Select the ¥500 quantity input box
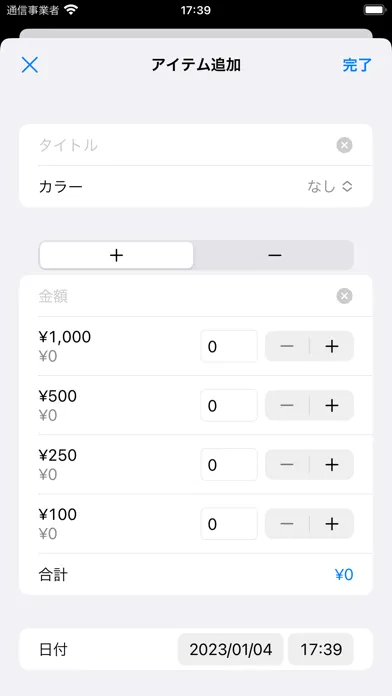Viewport: 392px width, 696px height. pos(229,405)
